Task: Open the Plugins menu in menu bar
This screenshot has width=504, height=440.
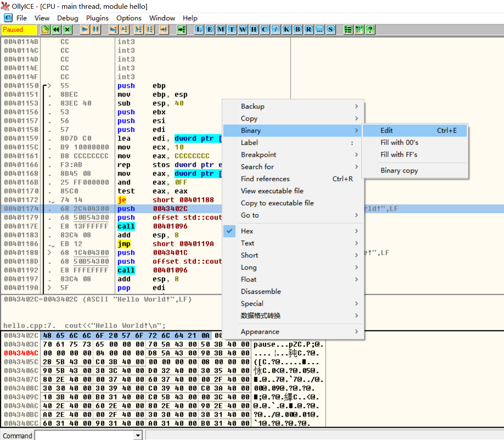Action: click(x=97, y=18)
